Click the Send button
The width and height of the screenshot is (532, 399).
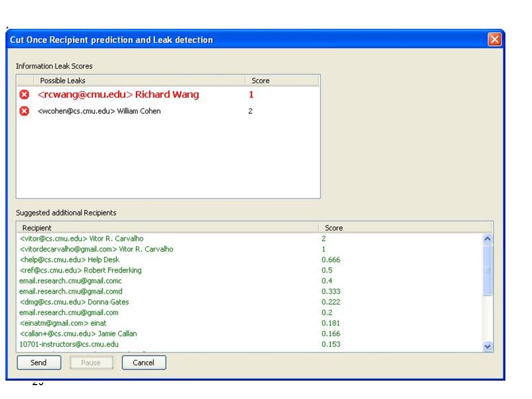pos(39,362)
